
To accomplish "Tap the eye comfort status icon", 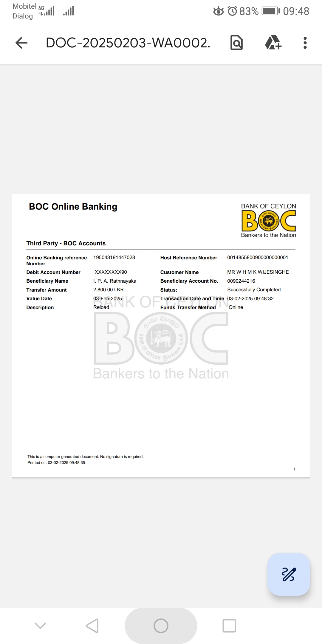I will [x=219, y=11].
